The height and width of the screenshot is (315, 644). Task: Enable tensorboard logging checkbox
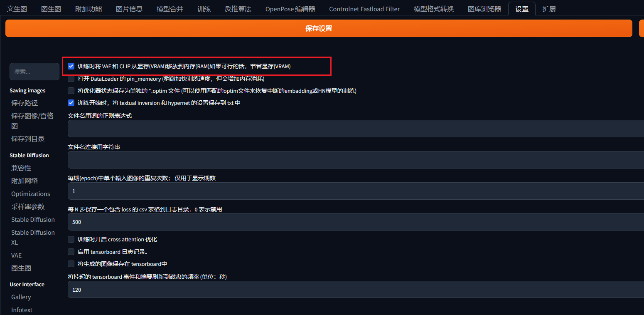[71, 252]
